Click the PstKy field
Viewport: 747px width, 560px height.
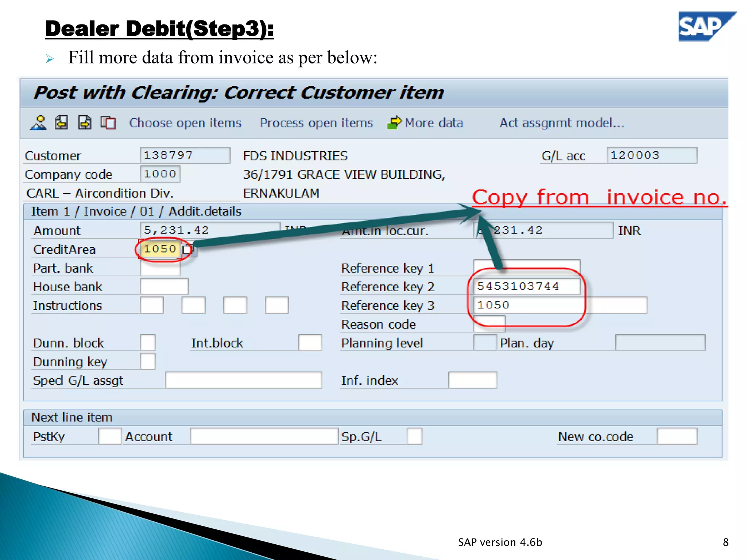point(110,436)
